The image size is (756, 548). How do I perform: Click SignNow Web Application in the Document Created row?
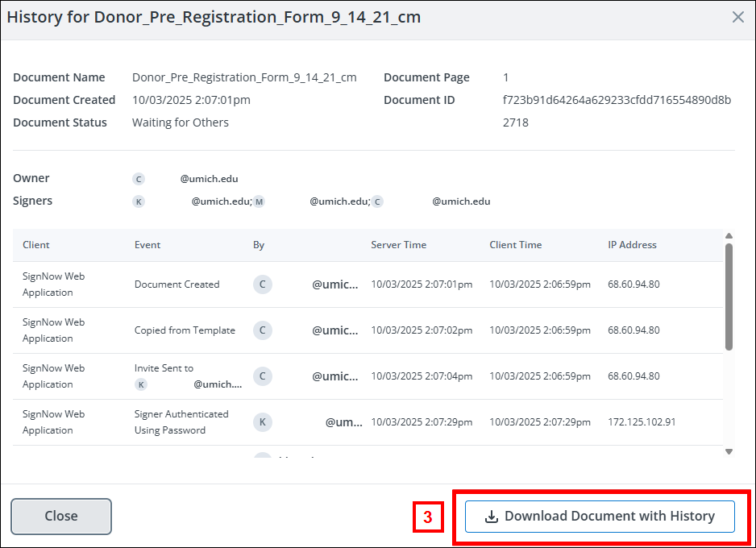[x=53, y=284]
